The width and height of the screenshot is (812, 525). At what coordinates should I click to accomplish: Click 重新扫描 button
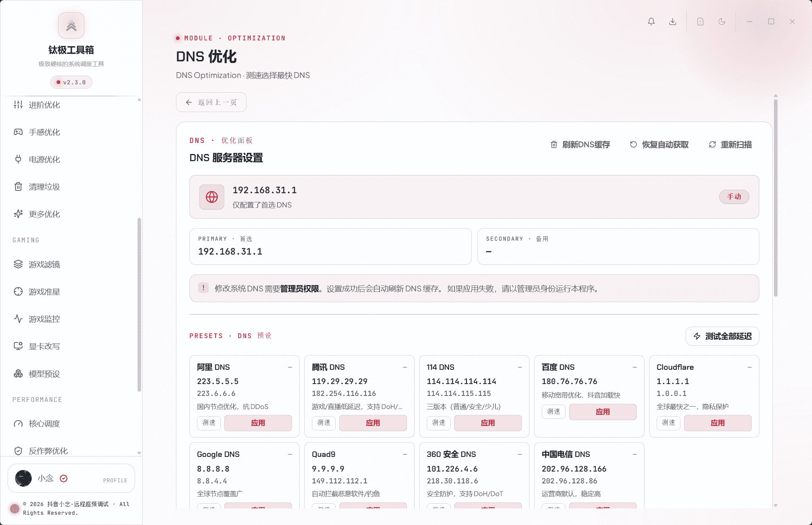[x=730, y=145]
